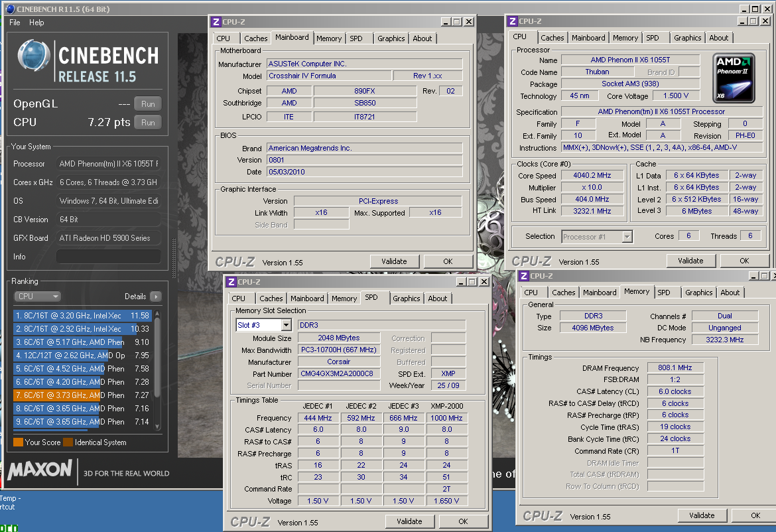Click the Cinebench title bar app icon
The image size is (776, 532).
point(10,9)
